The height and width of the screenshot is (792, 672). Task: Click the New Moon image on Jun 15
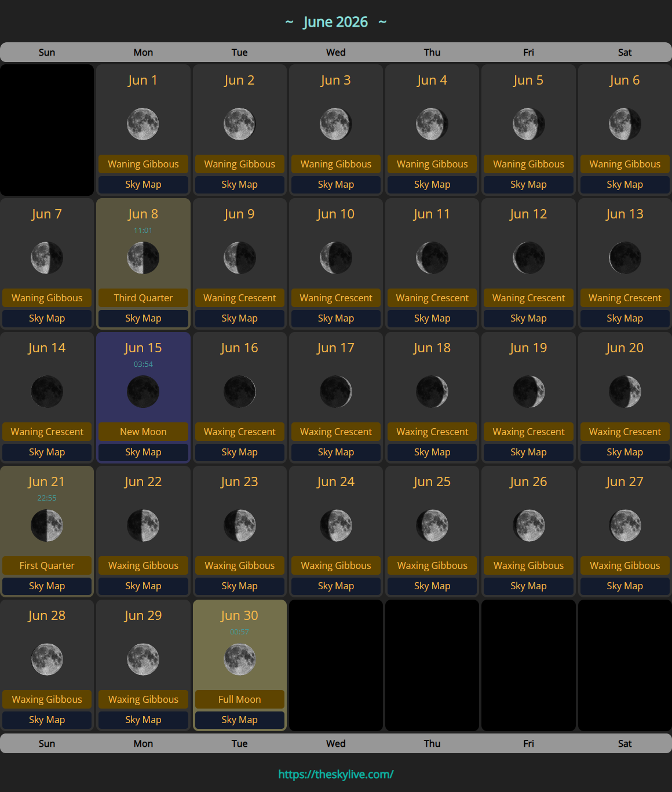click(x=143, y=392)
